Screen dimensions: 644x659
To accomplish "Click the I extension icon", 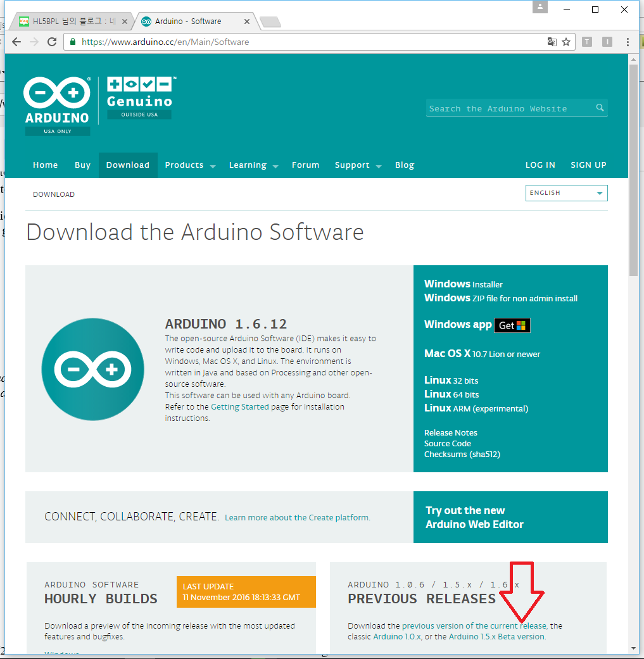I will pyautogui.click(x=607, y=42).
